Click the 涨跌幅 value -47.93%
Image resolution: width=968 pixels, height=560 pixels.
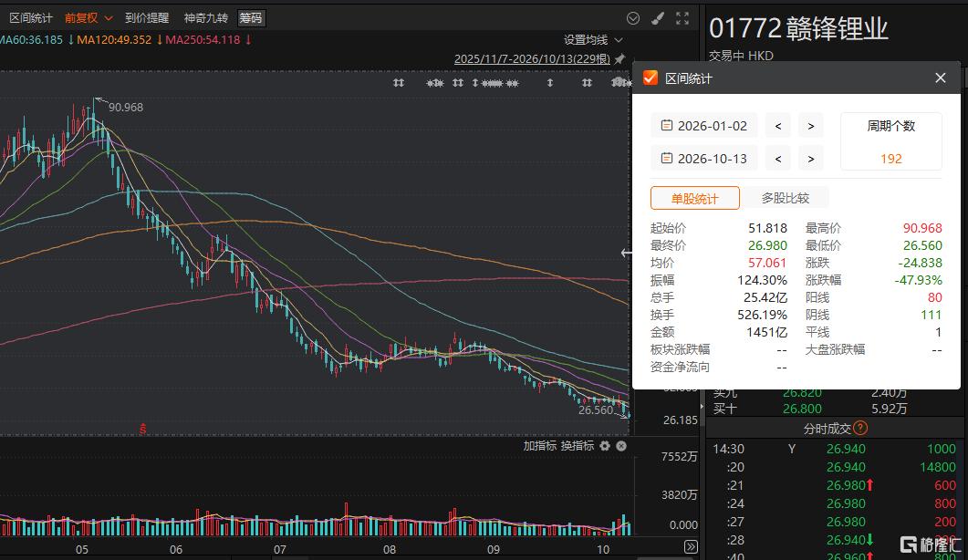point(918,280)
